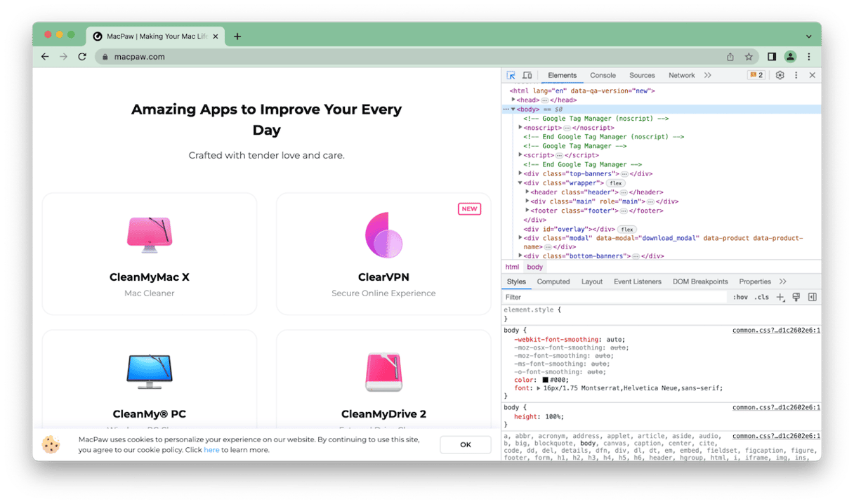Image resolution: width=854 pixels, height=504 pixels.
Task: Share this page via address bar icon
Action: tap(730, 57)
